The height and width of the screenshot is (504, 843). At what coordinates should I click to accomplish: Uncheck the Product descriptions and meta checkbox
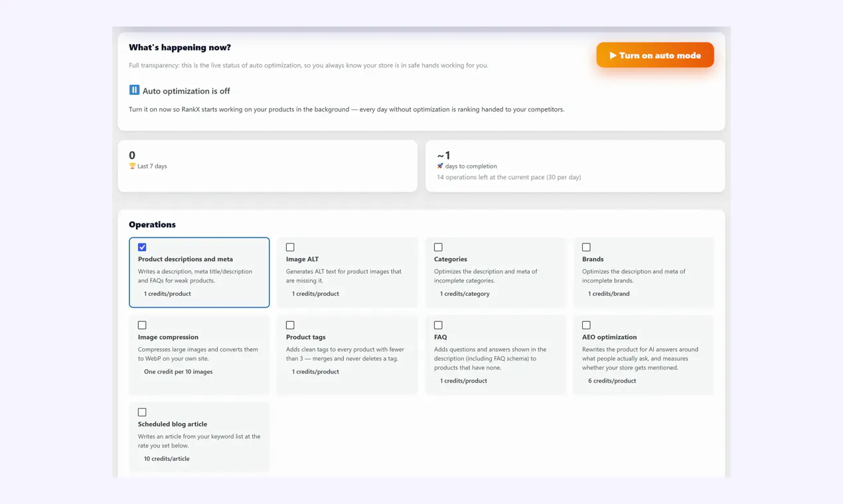pyautogui.click(x=142, y=247)
